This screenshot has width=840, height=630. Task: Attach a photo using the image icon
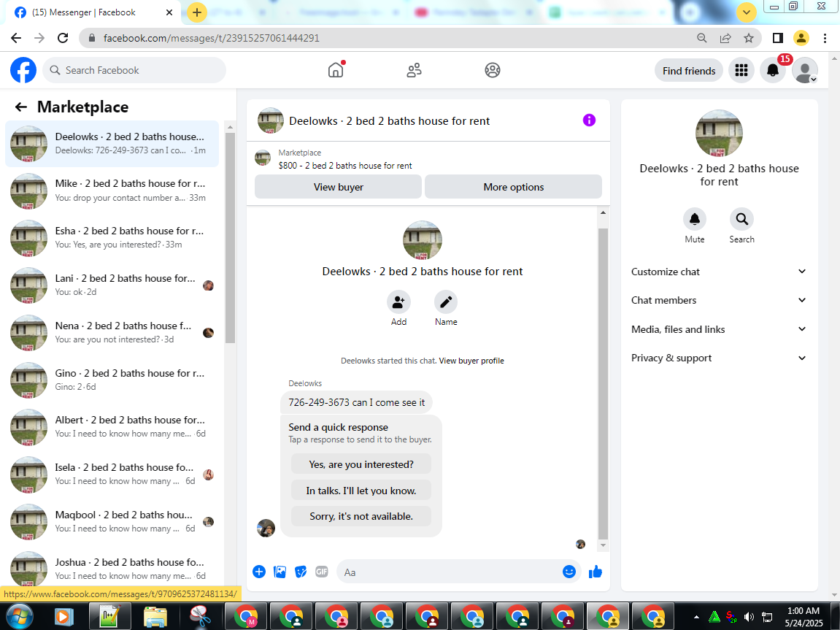point(280,572)
